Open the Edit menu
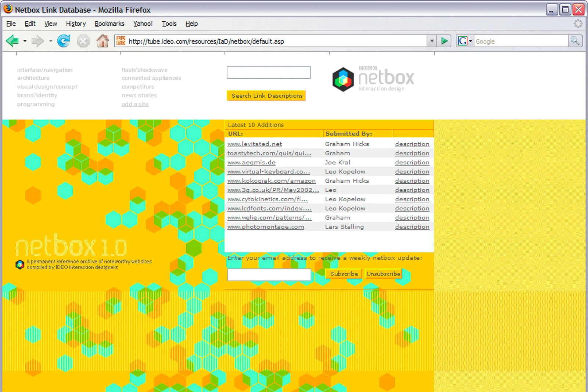Image resolution: width=588 pixels, height=392 pixels. (30, 24)
